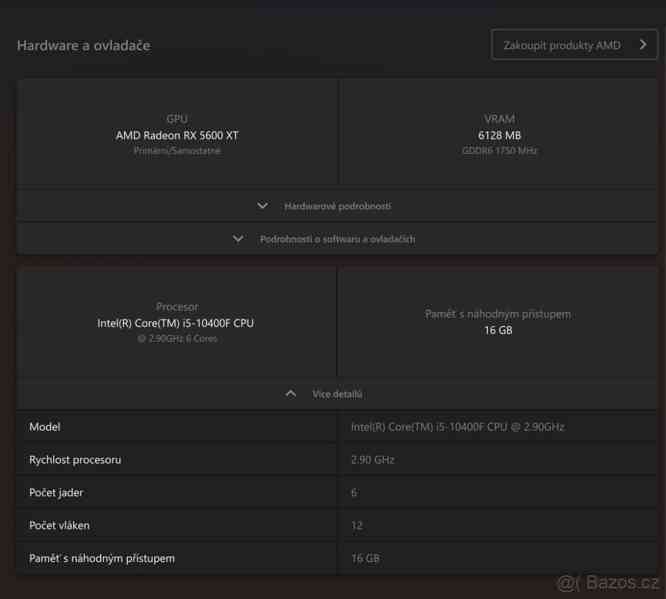Click the Počet vláken row label
This screenshot has width=666, height=599.
click(59, 526)
